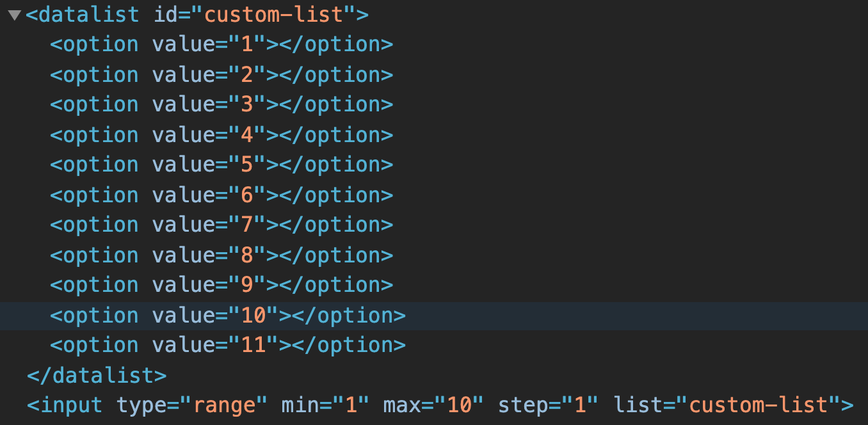Select the option value 3 line
This screenshot has height=425, width=868.
[221, 104]
